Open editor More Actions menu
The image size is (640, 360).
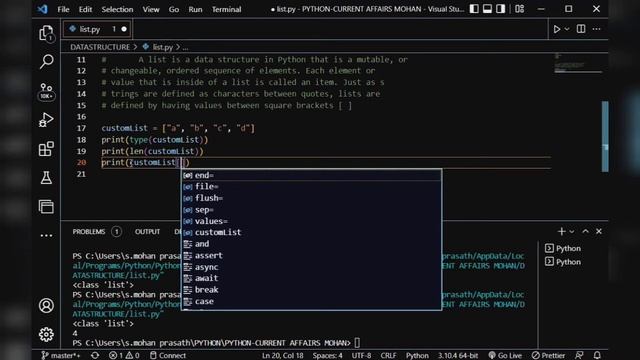pos(596,29)
